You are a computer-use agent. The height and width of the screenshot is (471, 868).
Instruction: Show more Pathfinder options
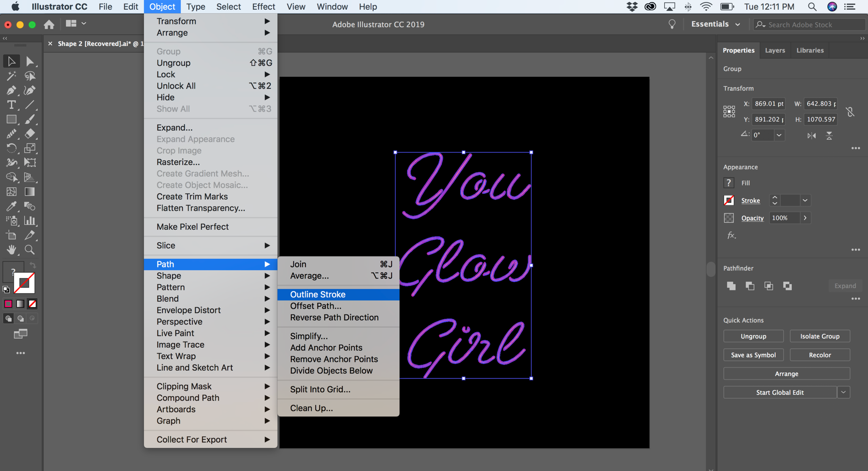pos(856,299)
